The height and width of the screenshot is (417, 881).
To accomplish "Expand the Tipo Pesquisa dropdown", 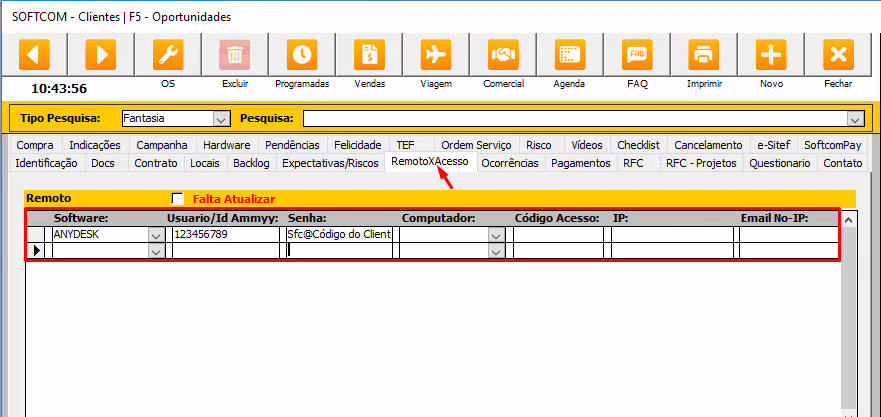I will 221,119.
